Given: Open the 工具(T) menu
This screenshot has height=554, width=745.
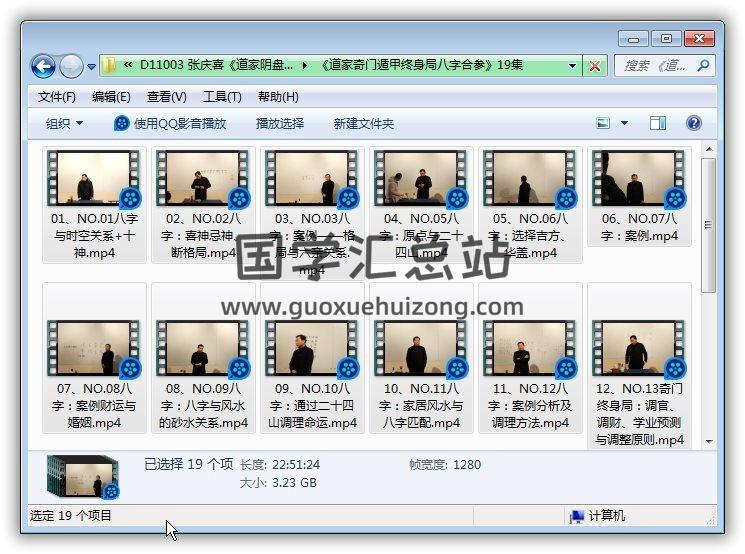Looking at the screenshot, I should (222, 97).
